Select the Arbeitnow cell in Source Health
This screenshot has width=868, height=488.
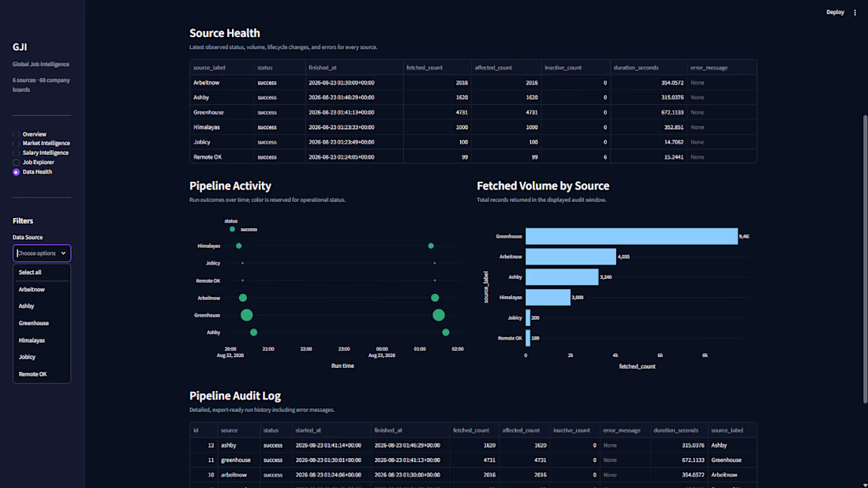tap(222, 83)
